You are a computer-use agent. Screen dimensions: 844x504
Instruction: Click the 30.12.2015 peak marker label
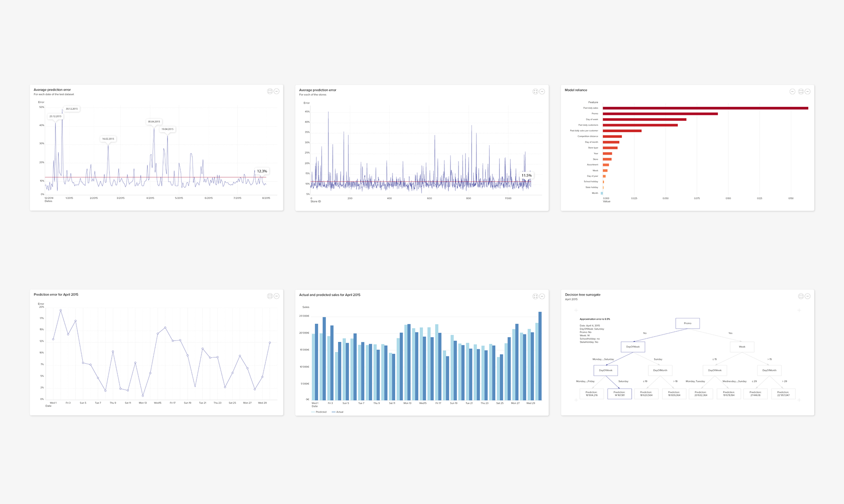[x=72, y=109]
